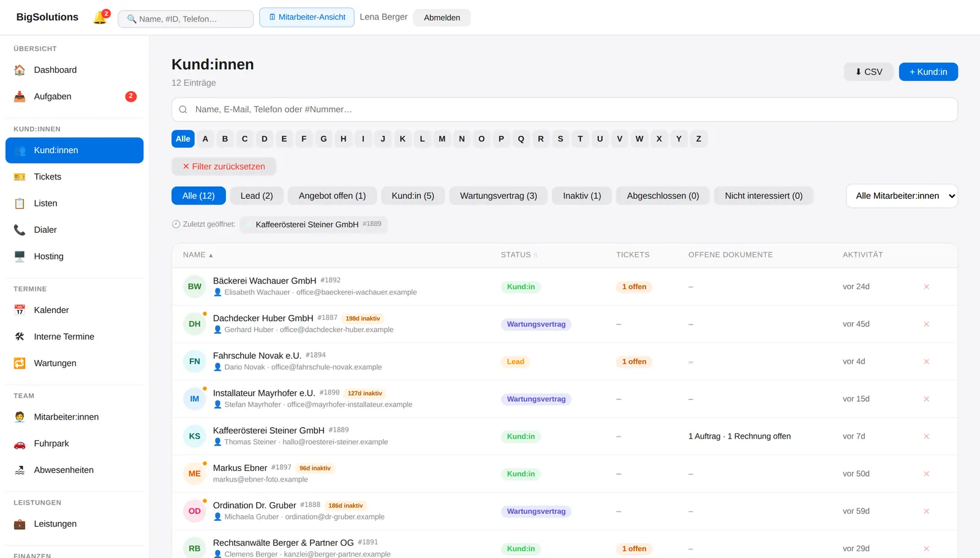Filter by Inaktiv (1) status
The height and width of the screenshot is (558, 980).
coord(582,195)
